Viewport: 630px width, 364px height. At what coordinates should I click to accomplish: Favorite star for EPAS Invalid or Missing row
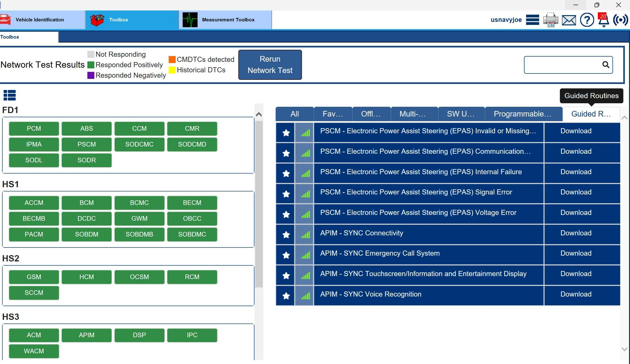pos(286,133)
